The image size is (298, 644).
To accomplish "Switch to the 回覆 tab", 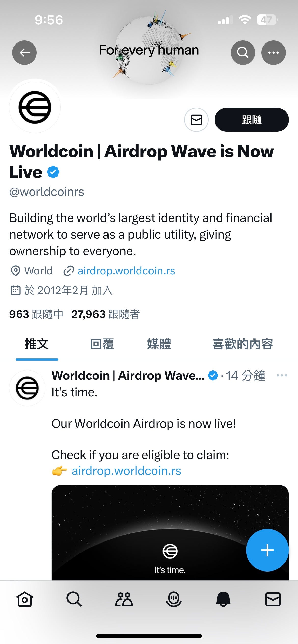I will (102, 344).
